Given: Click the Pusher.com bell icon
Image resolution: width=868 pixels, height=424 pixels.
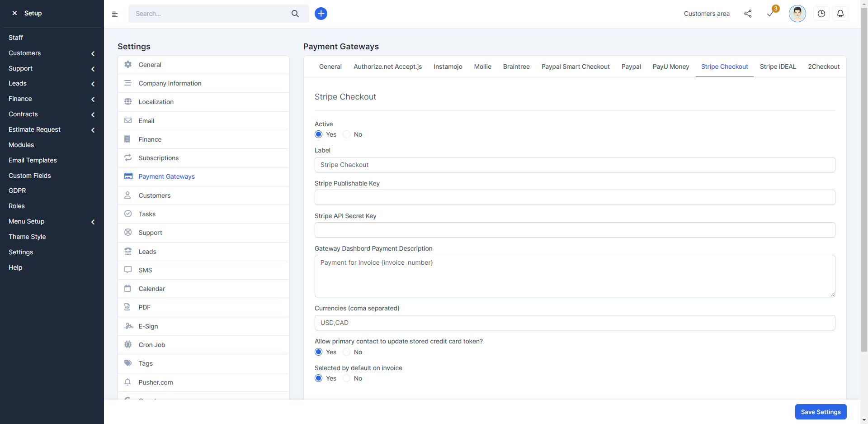Looking at the screenshot, I should tap(127, 382).
